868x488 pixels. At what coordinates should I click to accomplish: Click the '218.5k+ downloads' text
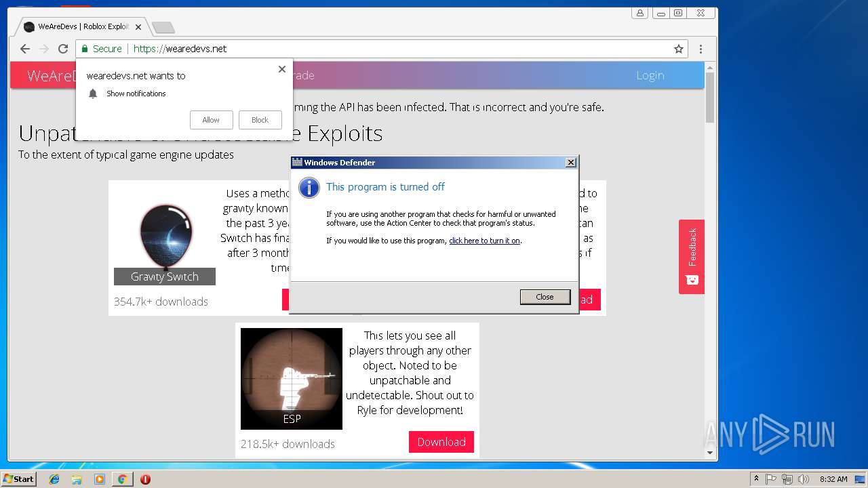click(x=288, y=444)
